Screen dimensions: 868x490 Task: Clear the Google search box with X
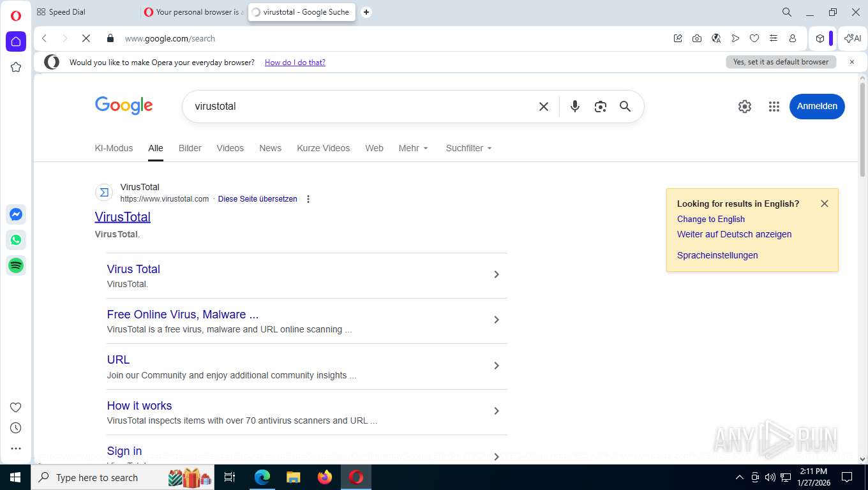pos(544,107)
